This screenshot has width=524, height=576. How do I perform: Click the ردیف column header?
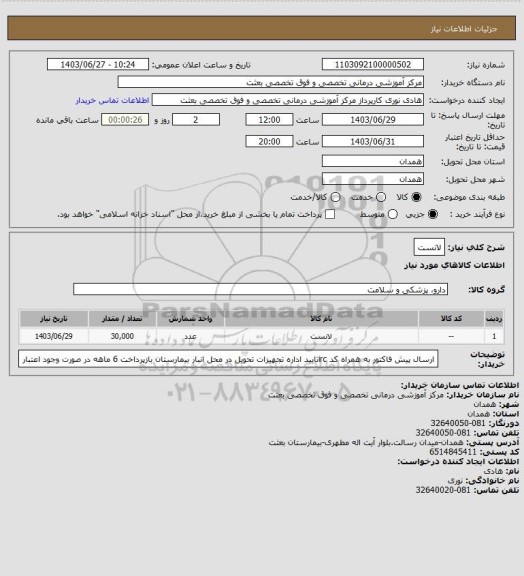point(494,319)
